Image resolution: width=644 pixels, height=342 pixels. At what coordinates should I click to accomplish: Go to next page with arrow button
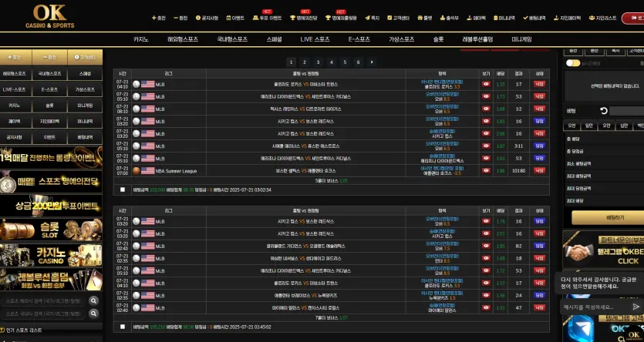pos(372,62)
